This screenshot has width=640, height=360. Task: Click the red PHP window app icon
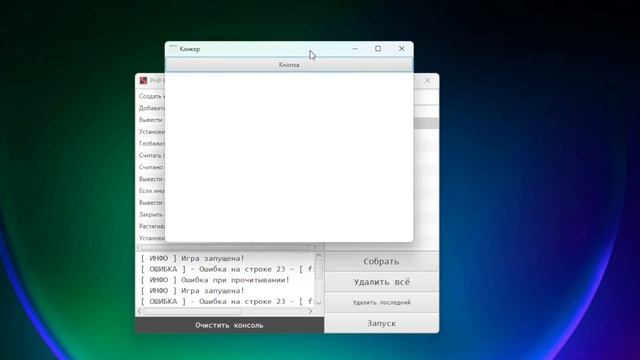(x=143, y=81)
